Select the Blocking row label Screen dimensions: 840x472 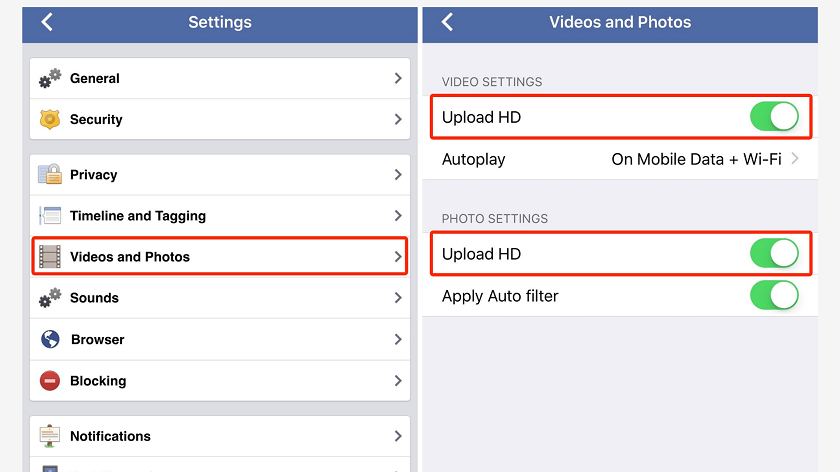[98, 381]
